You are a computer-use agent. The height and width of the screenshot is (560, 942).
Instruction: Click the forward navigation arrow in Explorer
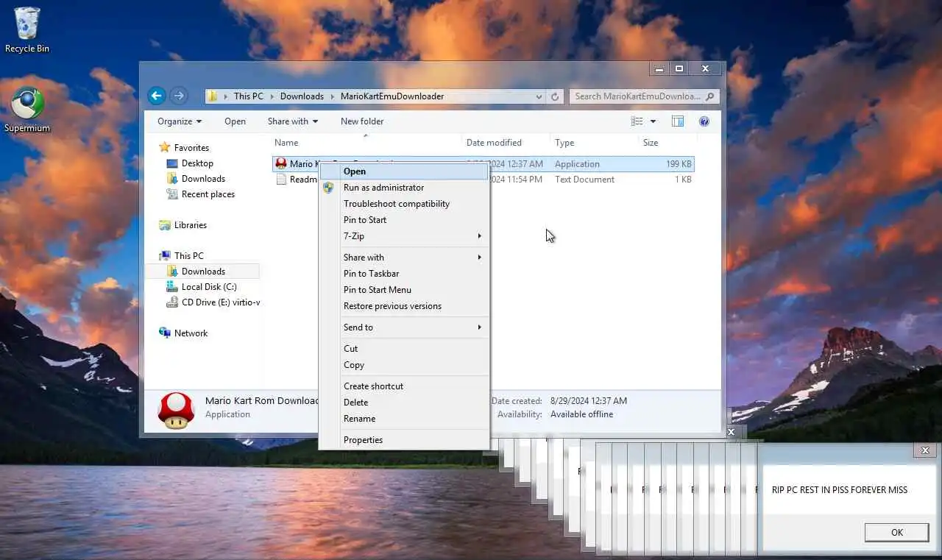[179, 96]
